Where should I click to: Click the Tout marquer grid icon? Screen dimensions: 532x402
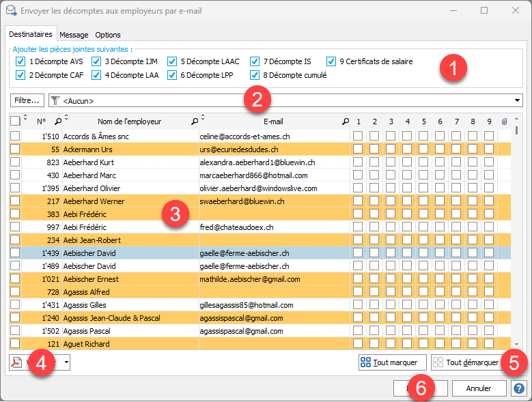pyautogui.click(x=366, y=362)
